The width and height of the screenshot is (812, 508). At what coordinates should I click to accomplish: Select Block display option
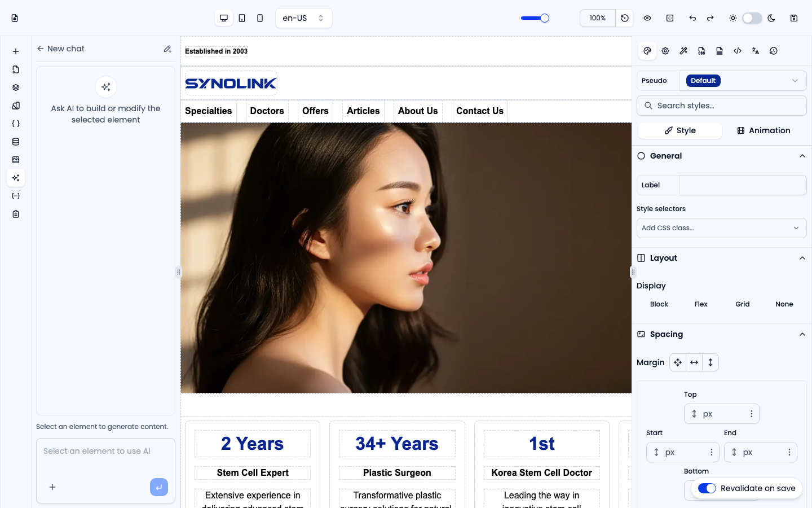[x=659, y=304]
